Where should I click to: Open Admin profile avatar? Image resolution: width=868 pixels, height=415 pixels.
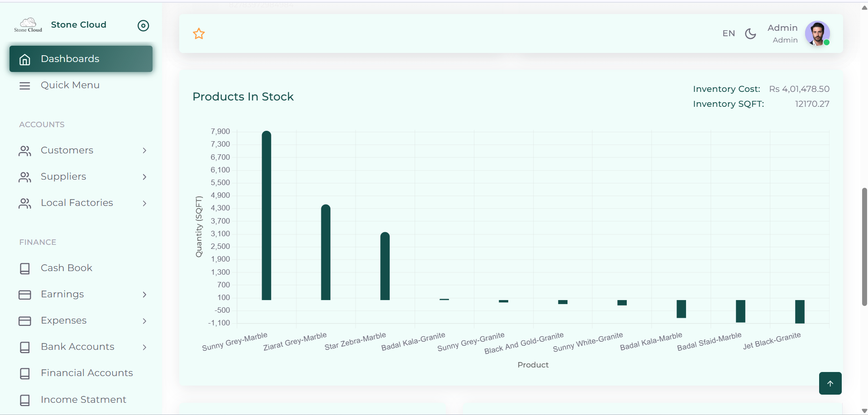pos(817,33)
